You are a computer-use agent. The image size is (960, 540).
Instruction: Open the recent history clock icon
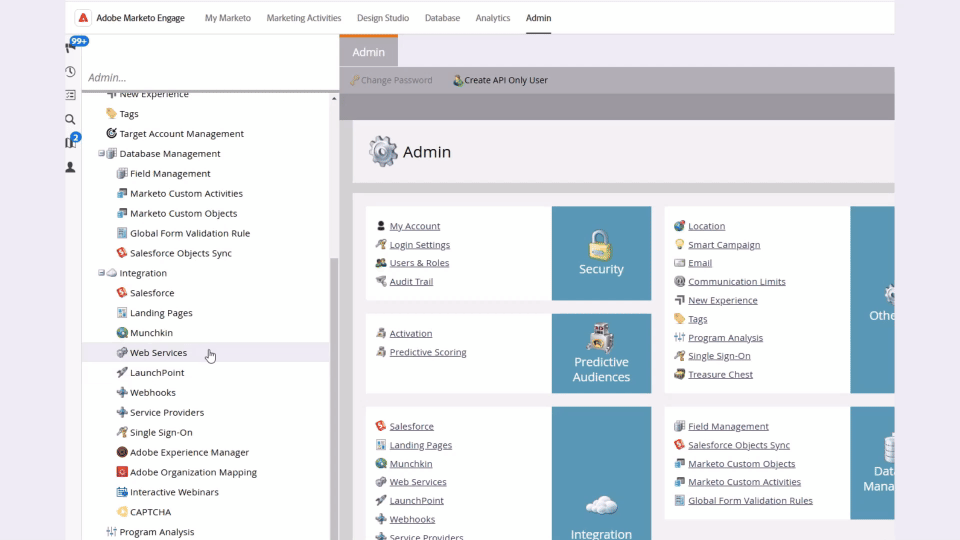click(x=70, y=72)
